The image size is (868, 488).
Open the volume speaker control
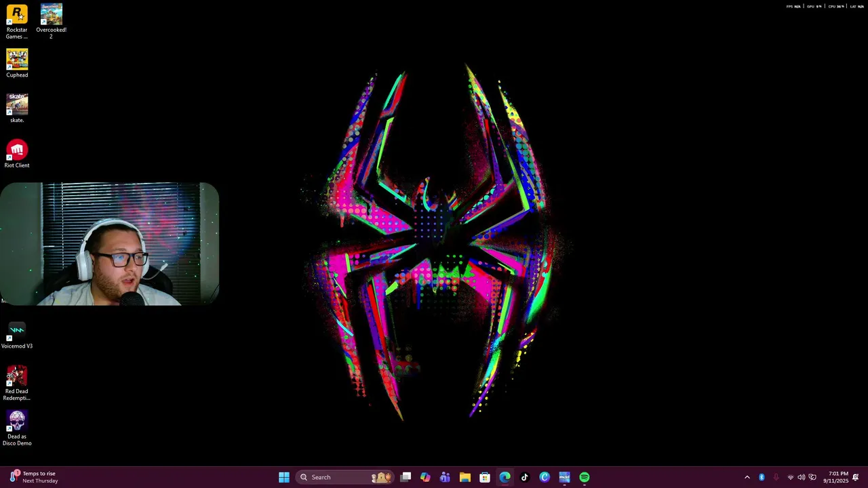801,477
